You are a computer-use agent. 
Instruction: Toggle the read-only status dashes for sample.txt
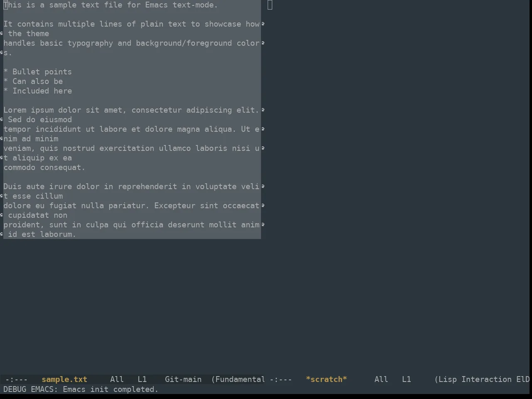[x=17, y=379]
